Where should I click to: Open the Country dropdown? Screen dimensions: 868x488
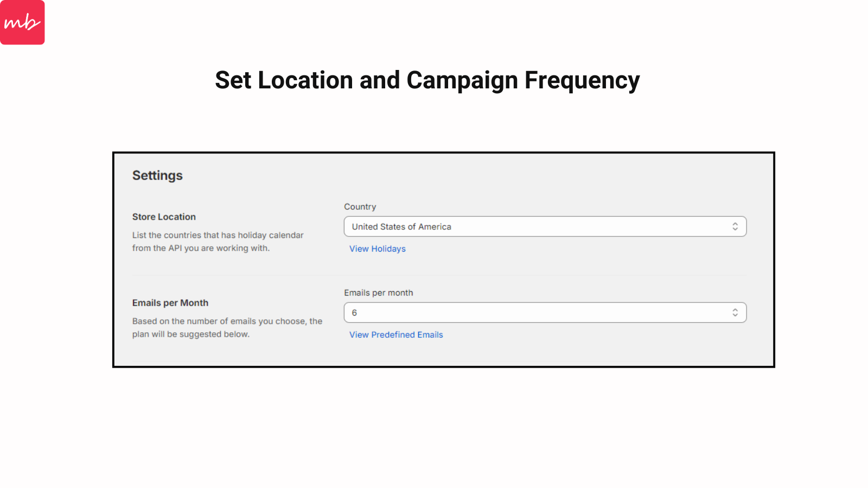[x=545, y=226]
